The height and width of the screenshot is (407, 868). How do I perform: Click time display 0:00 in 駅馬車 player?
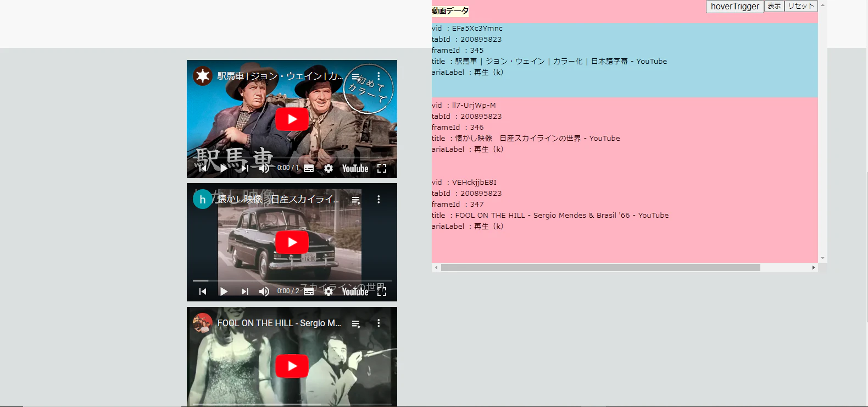pos(288,168)
